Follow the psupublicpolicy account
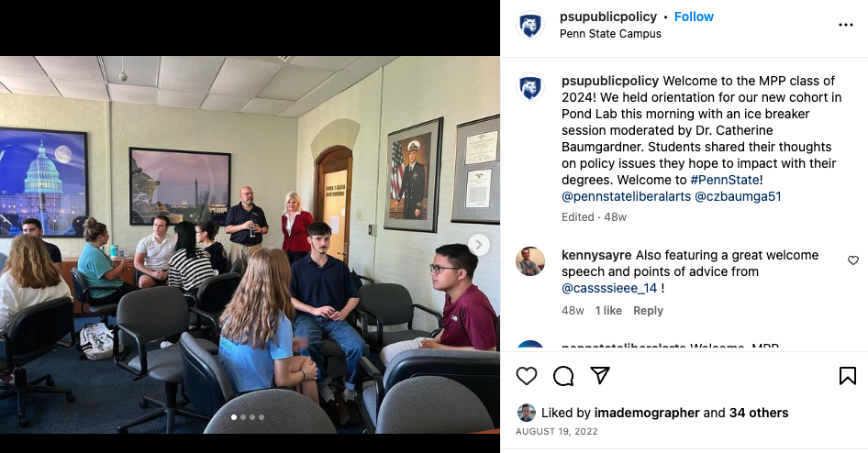Screen dimensions: 868x453 coord(694,17)
